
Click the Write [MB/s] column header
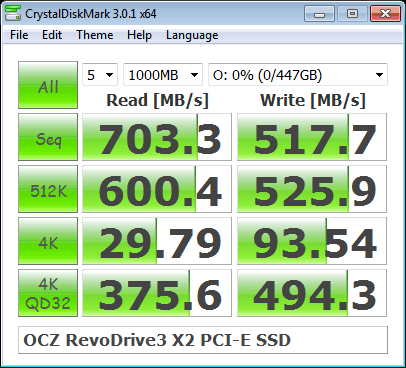coord(313,100)
